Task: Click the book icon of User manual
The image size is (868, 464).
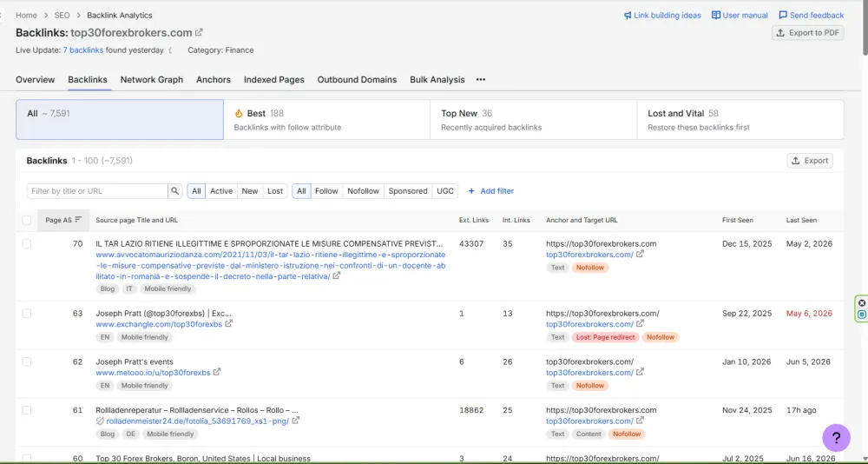Action: (x=716, y=15)
